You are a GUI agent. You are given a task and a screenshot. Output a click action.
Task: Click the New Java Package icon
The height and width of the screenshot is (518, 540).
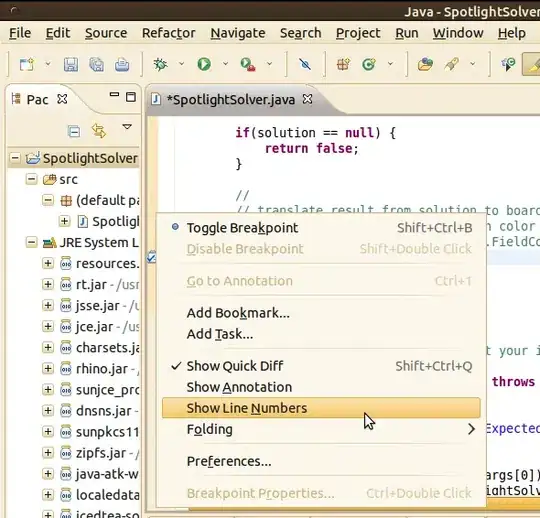(343, 64)
